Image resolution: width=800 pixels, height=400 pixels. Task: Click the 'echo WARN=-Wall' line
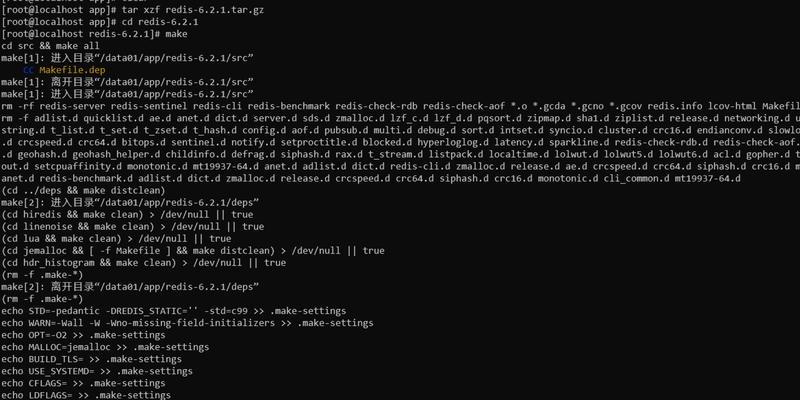(187, 323)
